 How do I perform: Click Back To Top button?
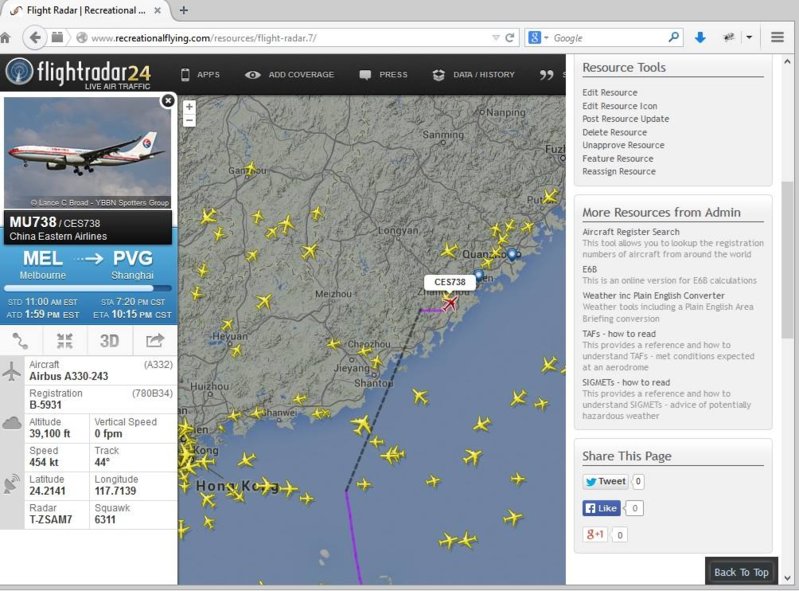tap(741, 572)
